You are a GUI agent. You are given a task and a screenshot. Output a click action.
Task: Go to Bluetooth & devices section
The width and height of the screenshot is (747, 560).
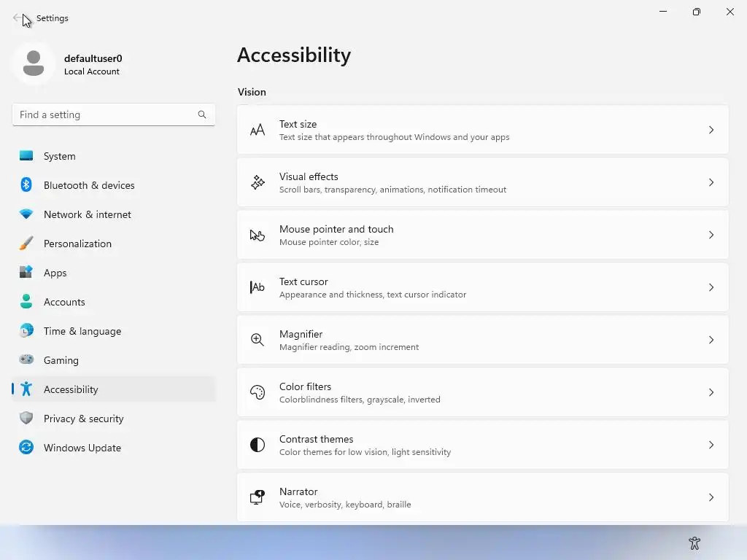click(89, 185)
